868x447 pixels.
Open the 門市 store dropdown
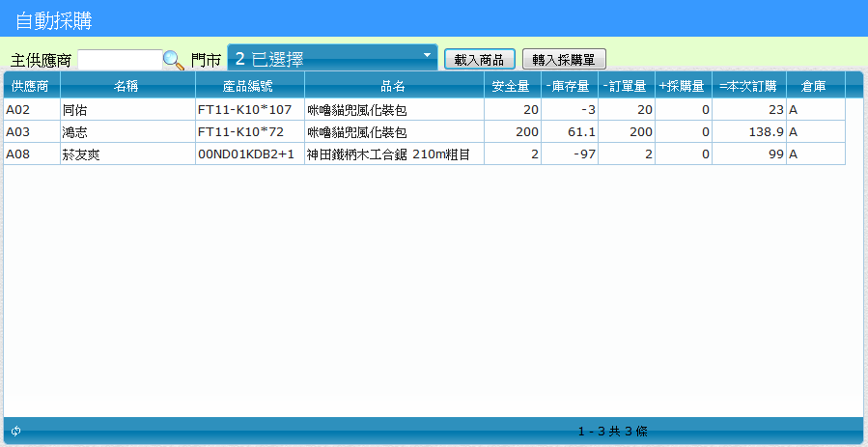tap(332, 58)
